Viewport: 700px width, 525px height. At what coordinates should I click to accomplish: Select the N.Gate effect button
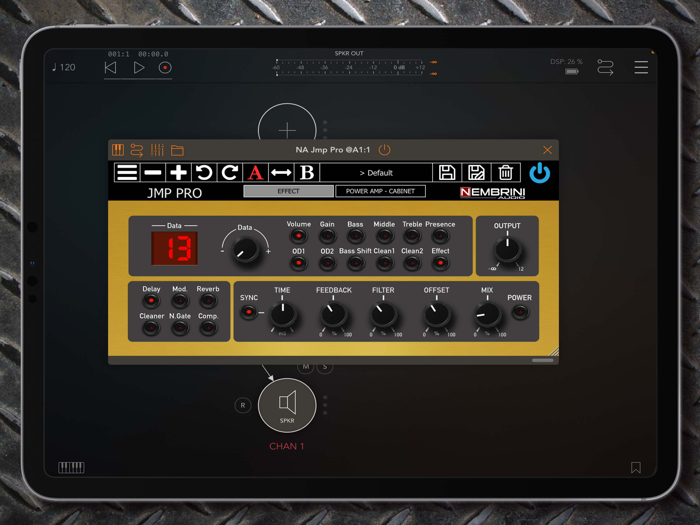coord(180,328)
